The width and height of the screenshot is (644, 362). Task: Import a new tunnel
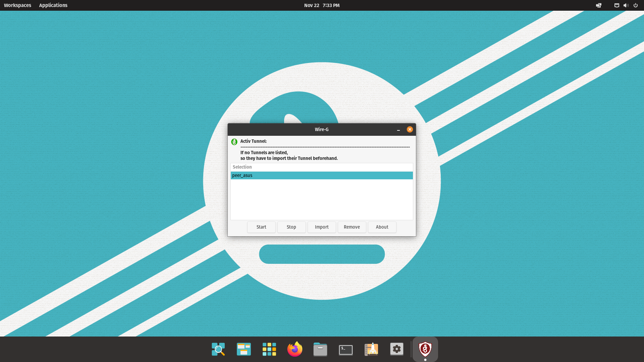tap(322, 227)
